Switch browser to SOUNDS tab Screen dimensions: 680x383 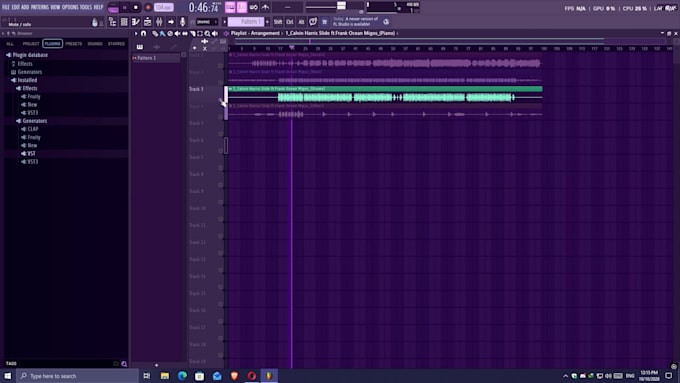[x=95, y=44]
